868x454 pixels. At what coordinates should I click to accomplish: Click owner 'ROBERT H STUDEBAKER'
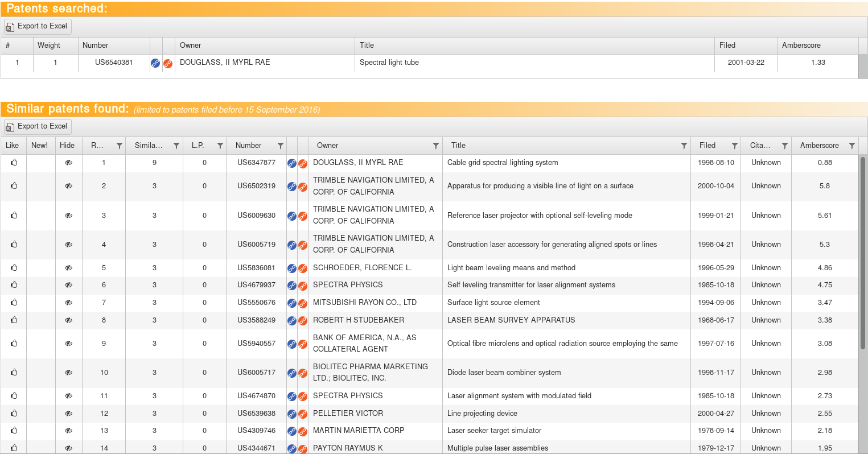tap(359, 320)
